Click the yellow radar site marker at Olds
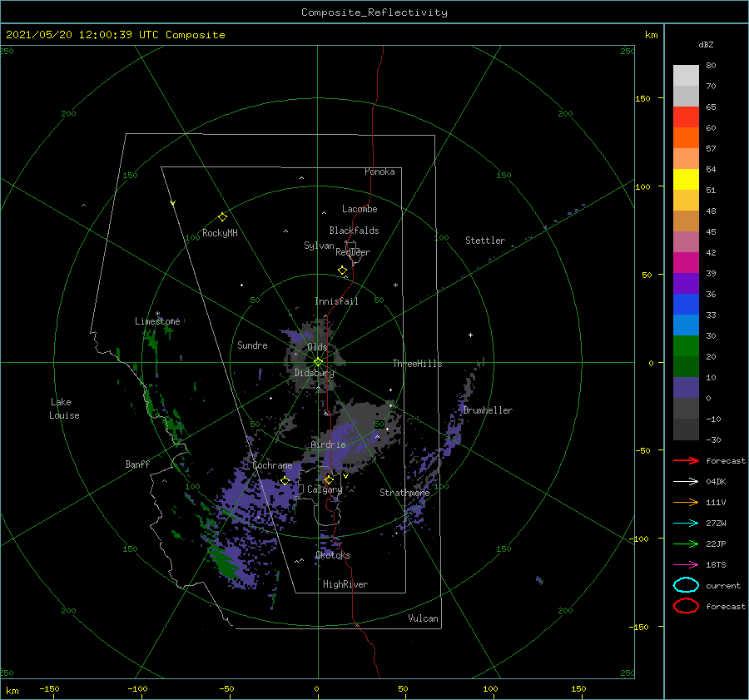749x700 pixels. tap(318, 362)
